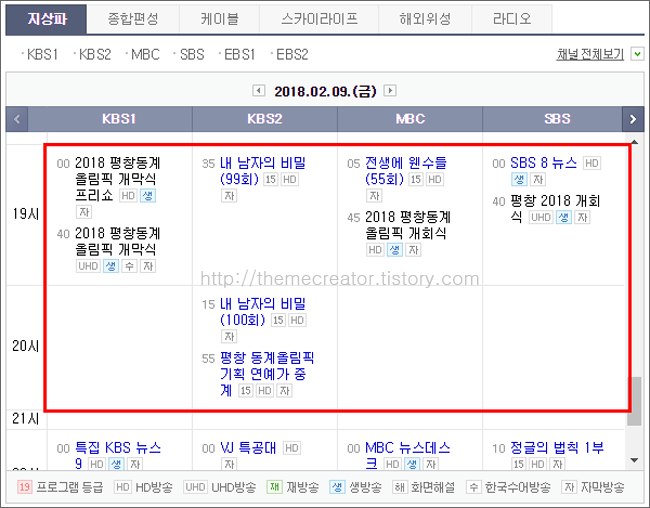The height and width of the screenshot is (508, 650).
Task: Click the schedule vertical scrollbar thumb
Action: (634, 401)
